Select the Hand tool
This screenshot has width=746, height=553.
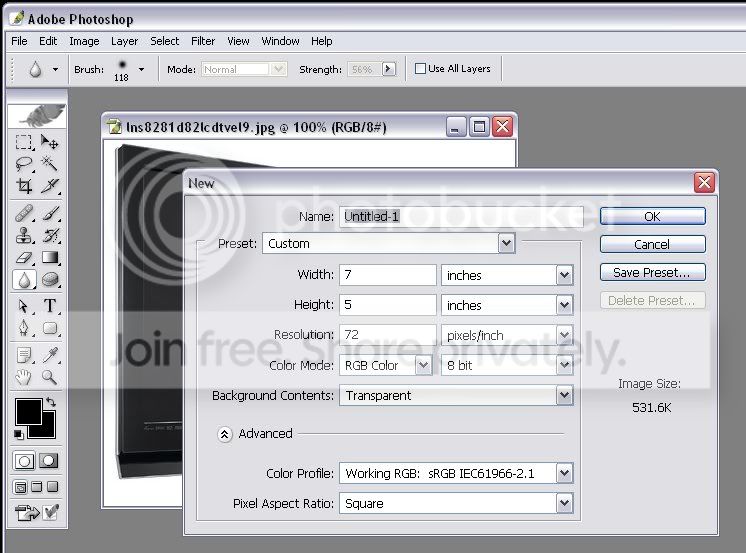click(x=24, y=377)
